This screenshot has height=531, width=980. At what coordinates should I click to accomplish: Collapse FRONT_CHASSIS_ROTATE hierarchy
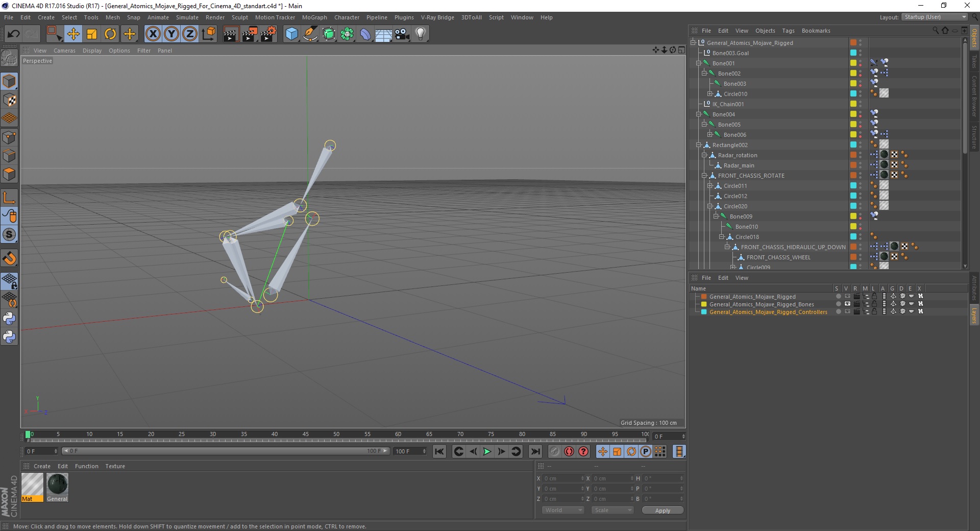pos(704,176)
